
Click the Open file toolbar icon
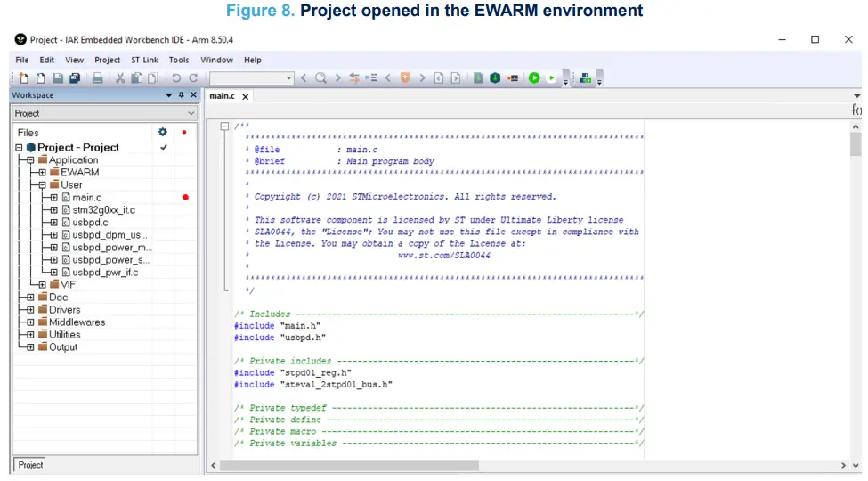40,78
